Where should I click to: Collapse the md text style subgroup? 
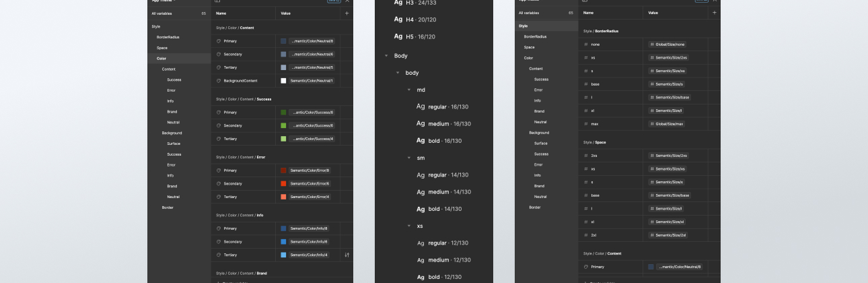tap(409, 90)
